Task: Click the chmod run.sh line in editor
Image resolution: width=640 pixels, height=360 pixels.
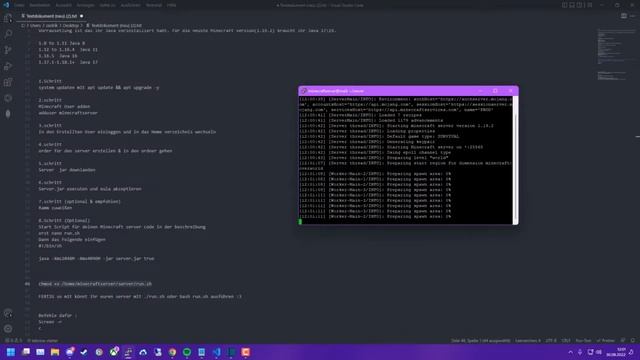Action: point(95,284)
